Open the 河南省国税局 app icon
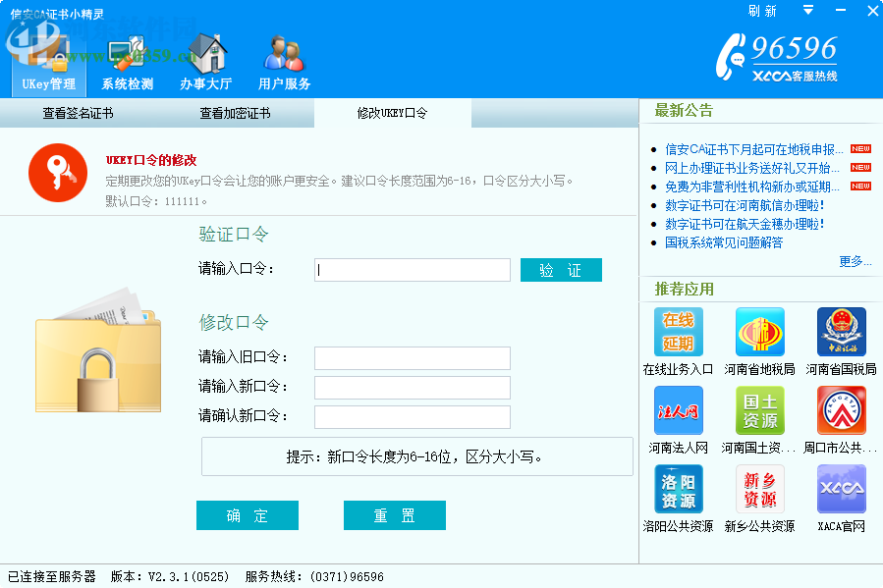This screenshot has height=588, width=883. tap(842, 332)
